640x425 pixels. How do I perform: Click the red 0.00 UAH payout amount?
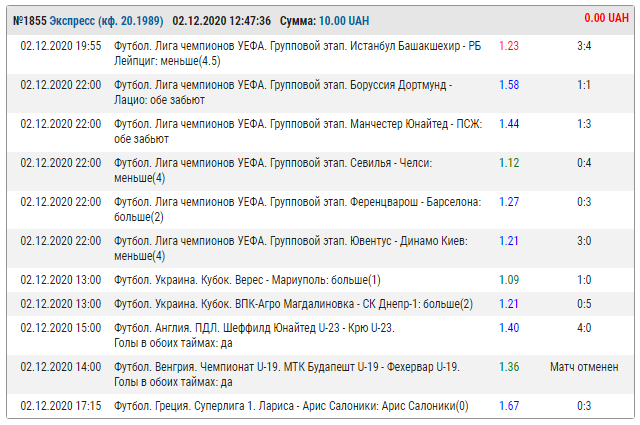[606, 18]
